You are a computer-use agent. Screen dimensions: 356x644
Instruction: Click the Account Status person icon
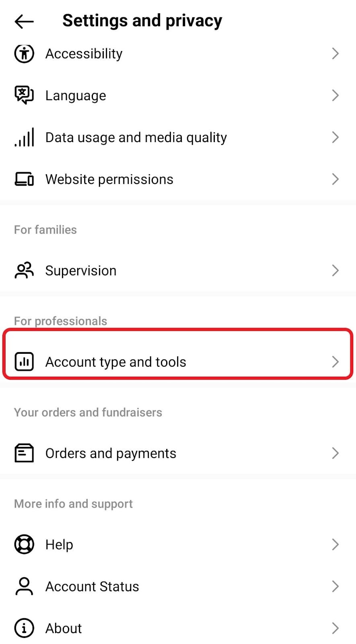click(x=24, y=586)
